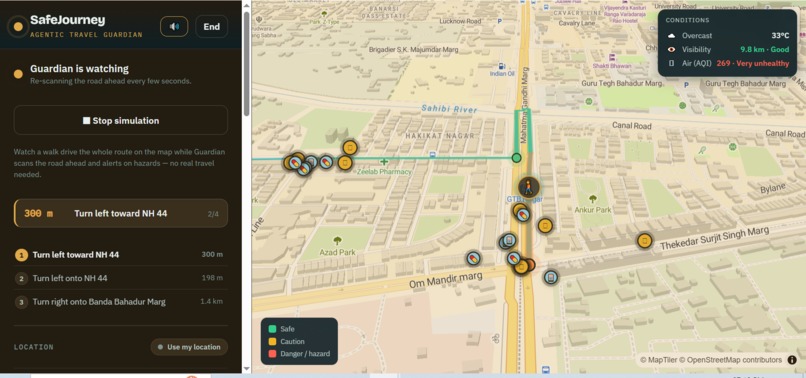Click pill marker at highway junction
This screenshot has height=378, width=806.
(513, 258)
